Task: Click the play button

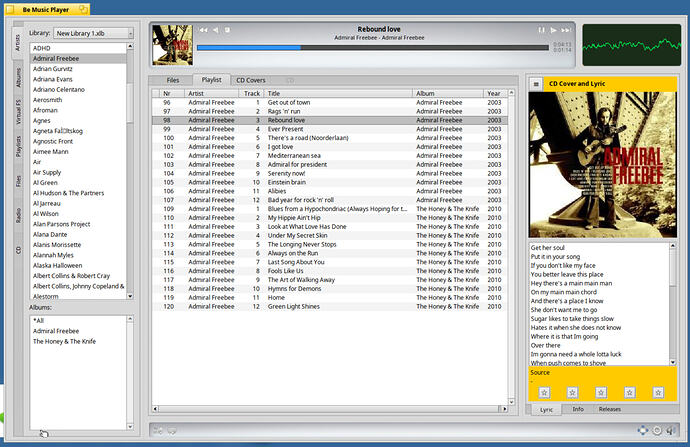Action: (553, 30)
